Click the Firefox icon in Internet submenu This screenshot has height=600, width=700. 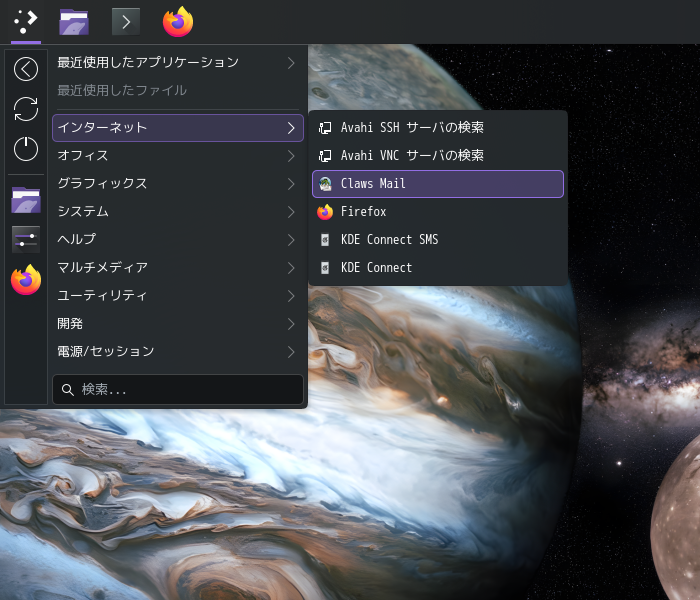tap(325, 212)
